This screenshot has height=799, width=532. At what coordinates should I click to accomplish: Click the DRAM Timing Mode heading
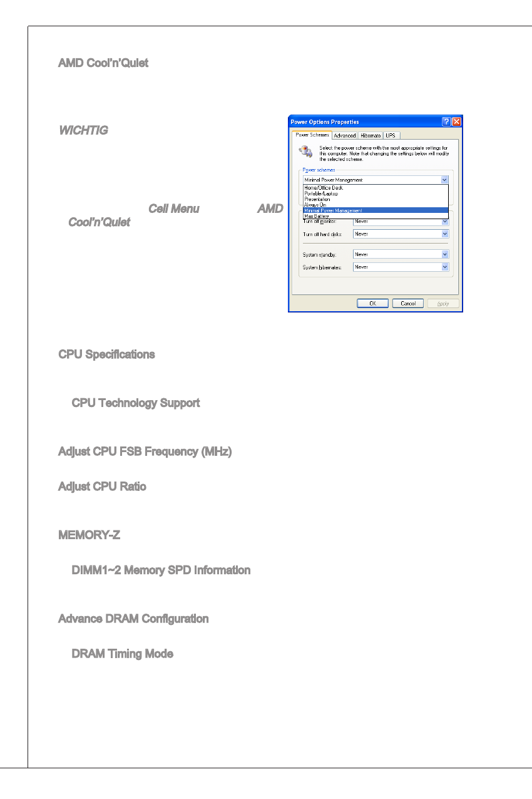(123, 654)
